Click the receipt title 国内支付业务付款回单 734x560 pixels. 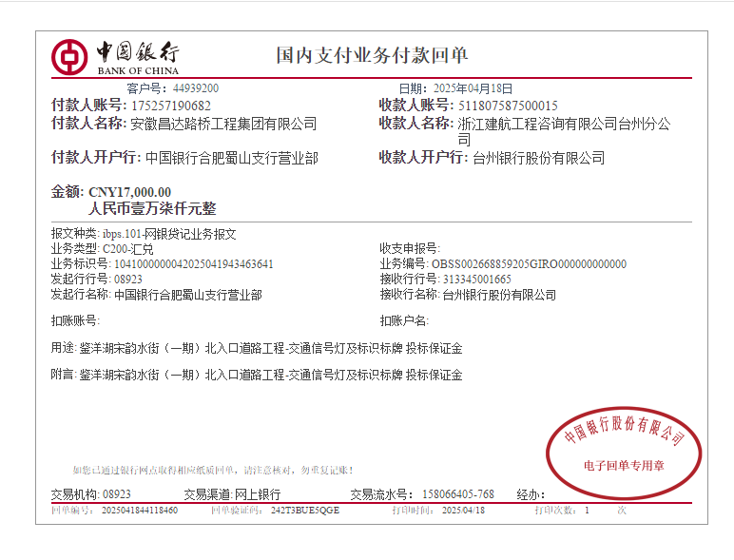click(372, 55)
